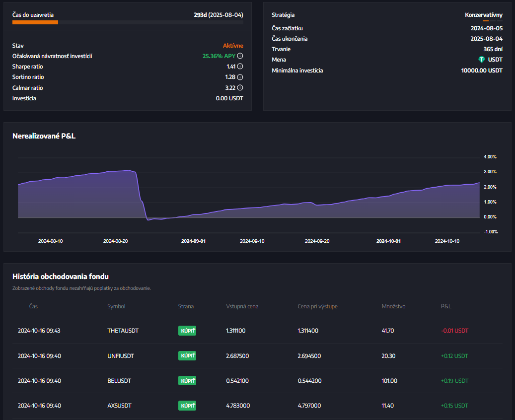Click the KÚPIŤ badge for AXSUSDT
Image resolution: width=515 pixels, height=420 pixels.
click(187, 406)
